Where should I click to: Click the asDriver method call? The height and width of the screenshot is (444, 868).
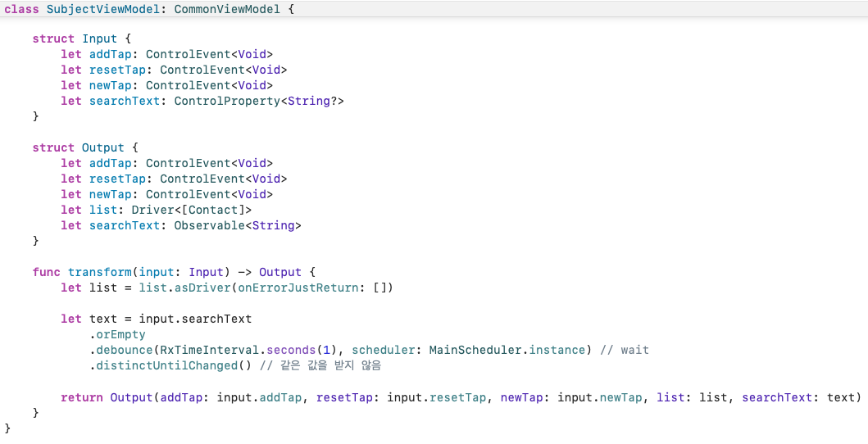(202, 288)
